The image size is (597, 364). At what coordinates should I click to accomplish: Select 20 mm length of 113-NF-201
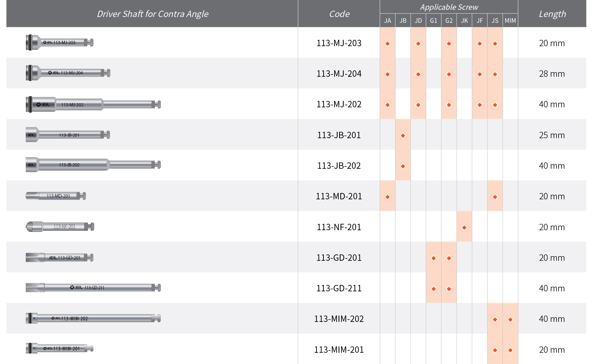552,227
